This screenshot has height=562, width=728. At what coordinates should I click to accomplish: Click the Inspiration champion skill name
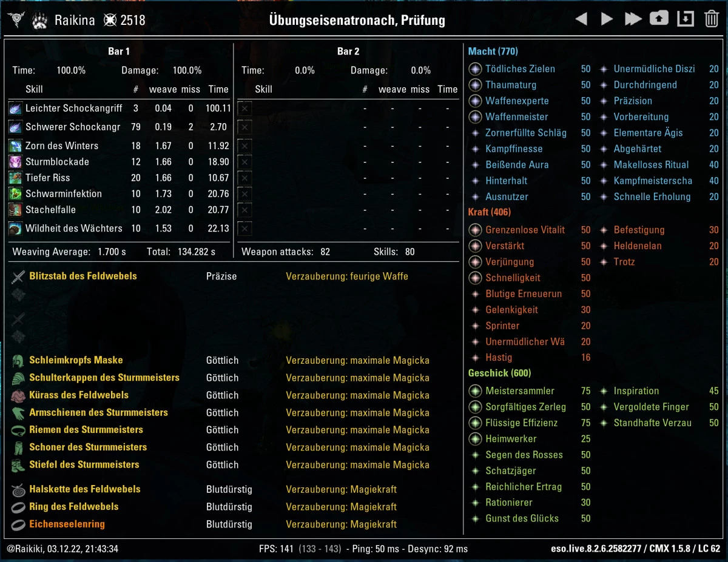pyautogui.click(x=636, y=391)
